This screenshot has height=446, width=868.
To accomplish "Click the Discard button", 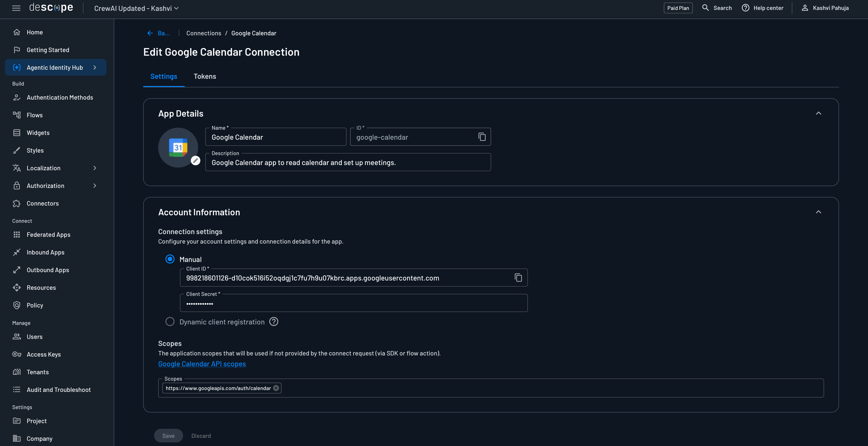I will [201, 436].
